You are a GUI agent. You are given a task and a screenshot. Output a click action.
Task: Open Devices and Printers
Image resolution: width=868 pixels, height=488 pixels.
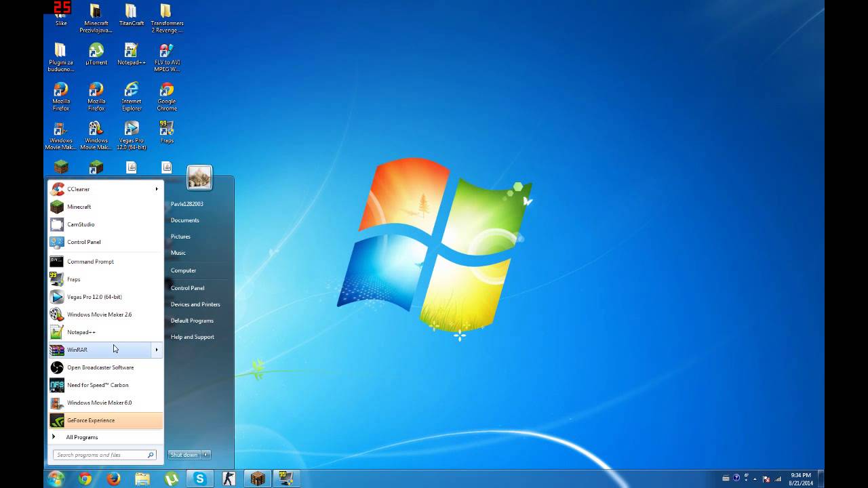click(195, 304)
